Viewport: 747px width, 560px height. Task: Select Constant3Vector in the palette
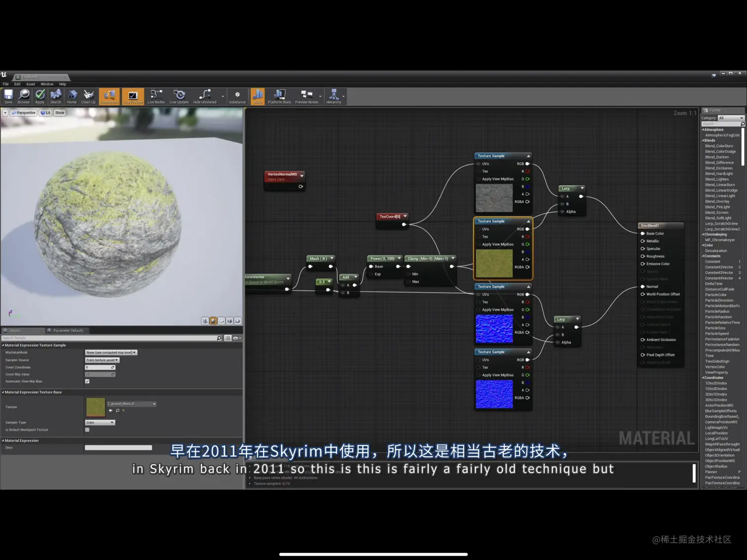point(719,273)
